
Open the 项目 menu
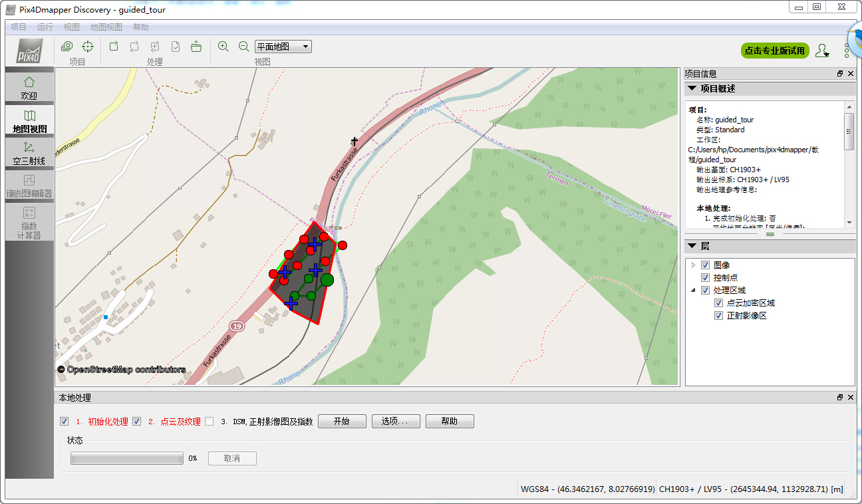(19, 27)
